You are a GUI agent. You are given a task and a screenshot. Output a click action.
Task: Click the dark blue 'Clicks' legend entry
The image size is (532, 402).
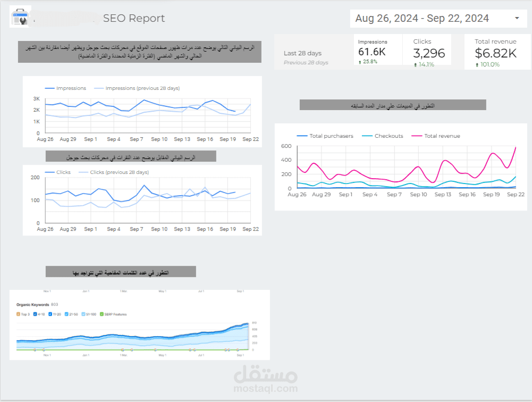tap(58, 172)
